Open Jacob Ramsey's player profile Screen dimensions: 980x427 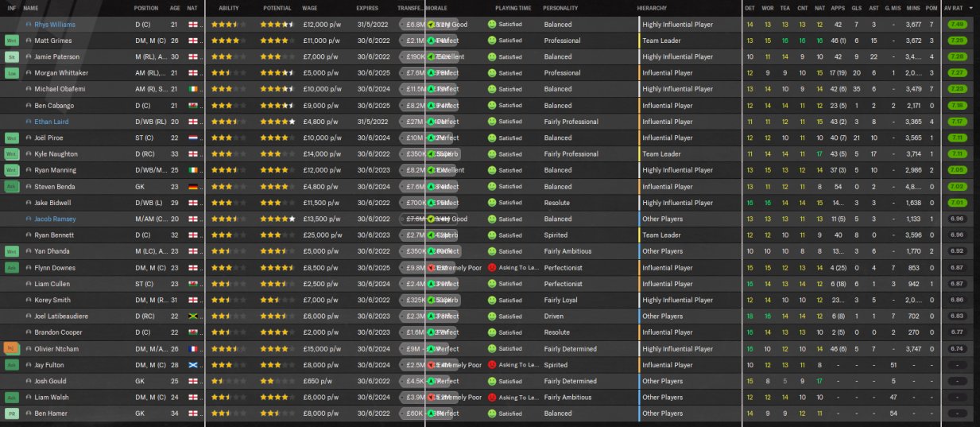tap(56, 219)
